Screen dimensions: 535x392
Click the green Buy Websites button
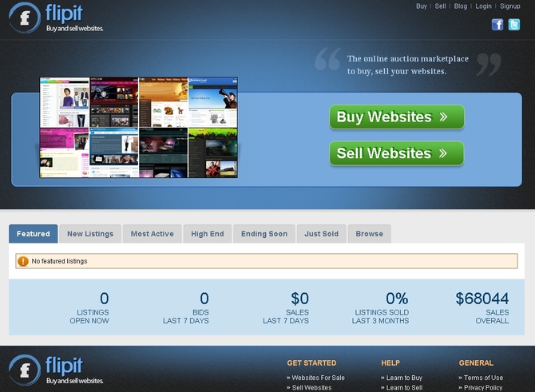coord(397,117)
